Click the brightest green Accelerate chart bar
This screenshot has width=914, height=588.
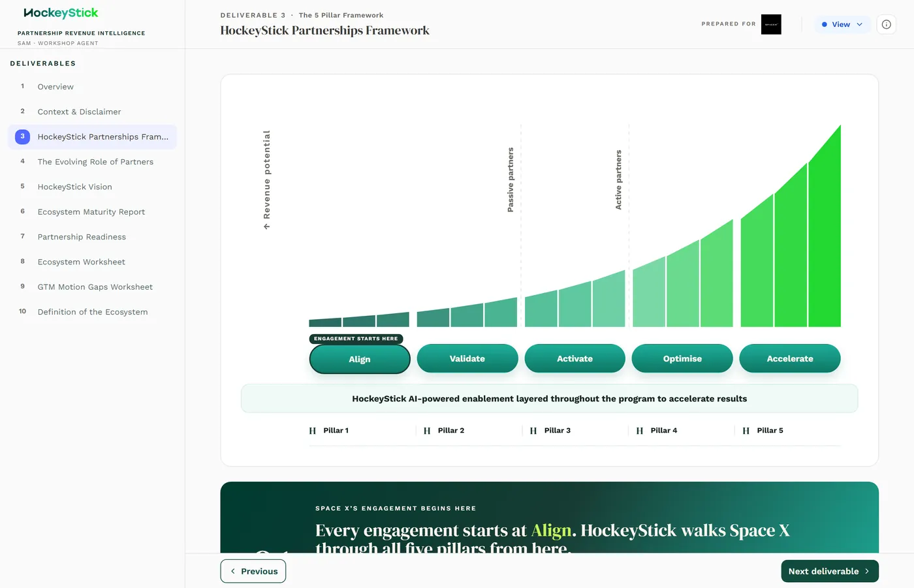pyautogui.click(x=825, y=235)
